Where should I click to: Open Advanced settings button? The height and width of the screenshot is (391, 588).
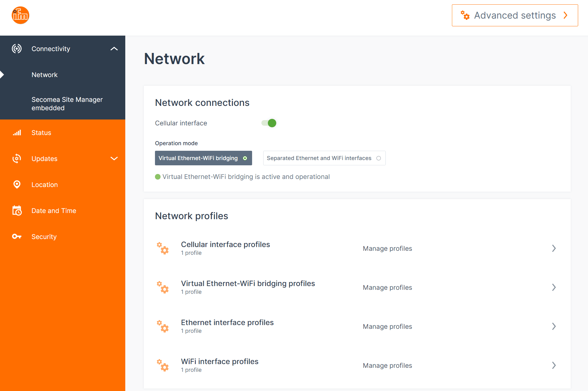pos(515,15)
